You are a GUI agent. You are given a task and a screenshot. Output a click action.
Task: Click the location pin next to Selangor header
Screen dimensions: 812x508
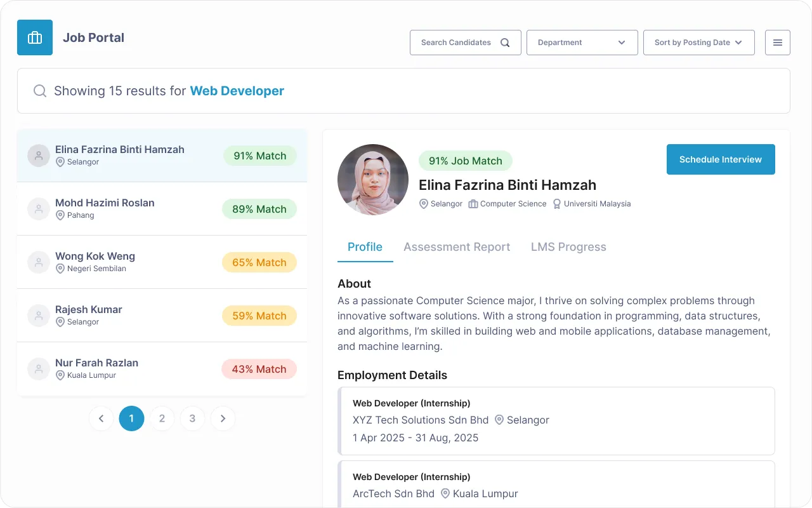pyautogui.click(x=423, y=204)
